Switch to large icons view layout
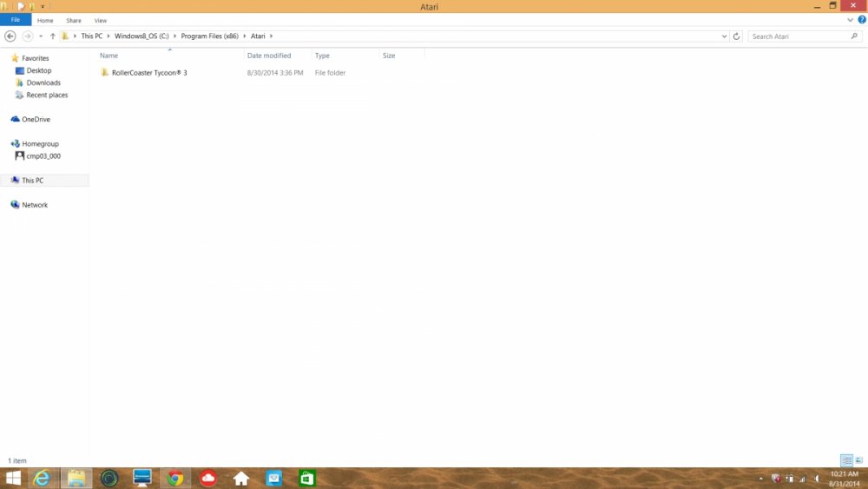The width and height of the screenshot is (868, 489). tap(859, 460)
